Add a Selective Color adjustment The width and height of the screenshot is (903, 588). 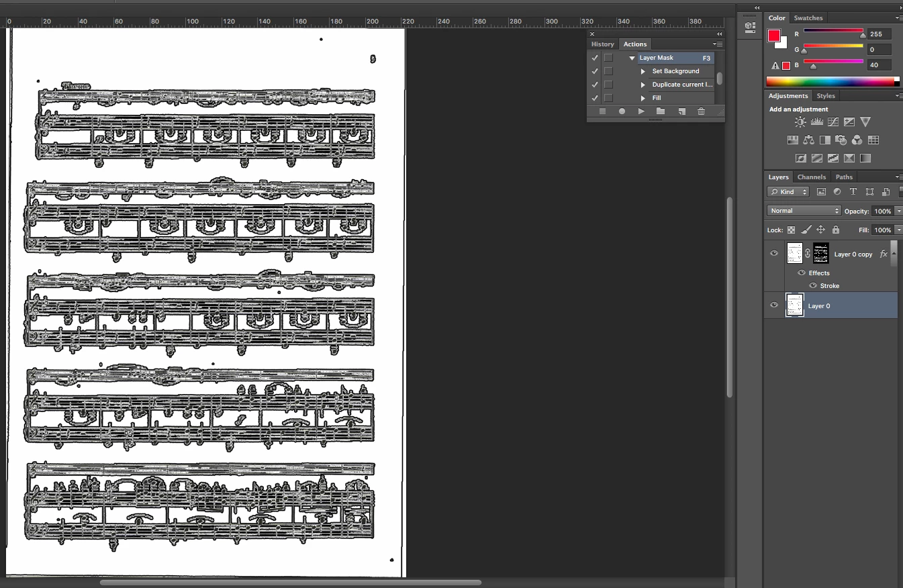849,158
